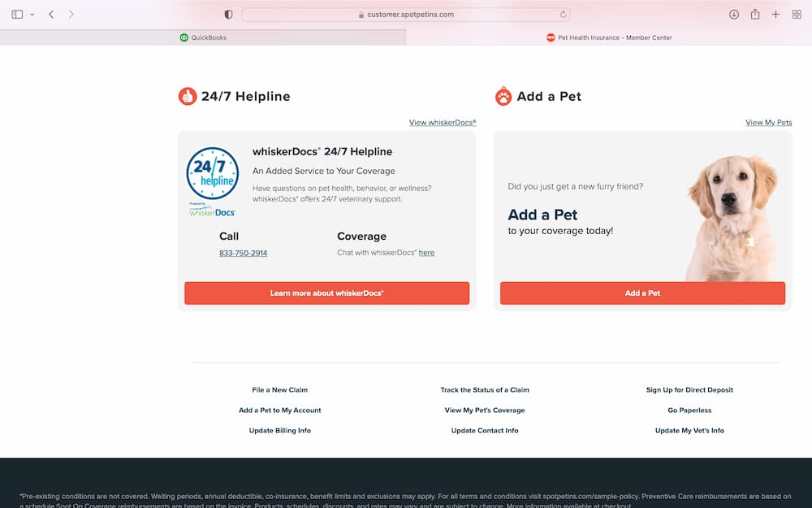Show the tab overview grid icon
812x508 pixels.
tap(797, 15)
